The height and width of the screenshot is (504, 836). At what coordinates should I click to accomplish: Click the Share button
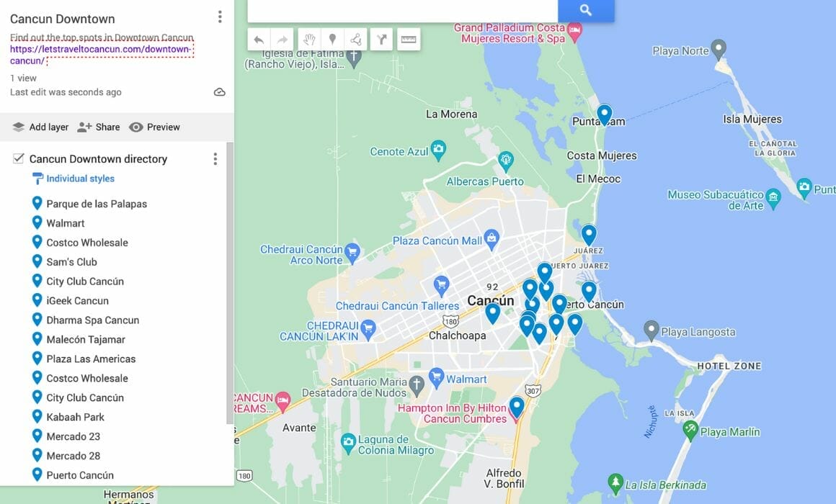pos(99,127)
